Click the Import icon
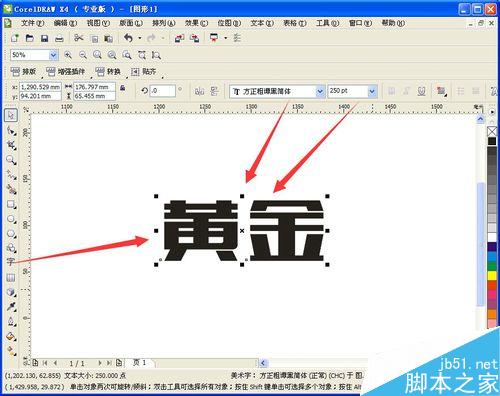This screenshot has height=396, width=500. coord(179,38)
